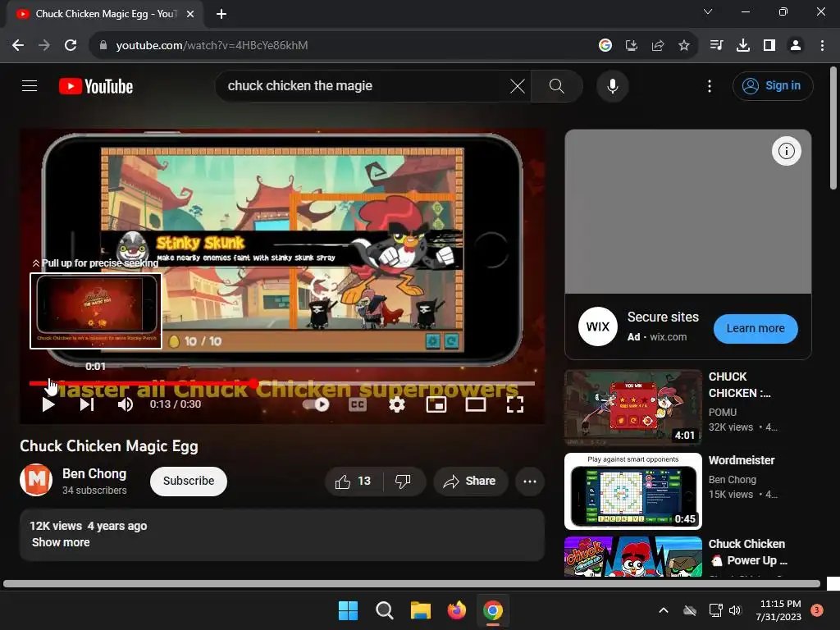This screenshot has height=630, width=840.
Task: Open Chrome three-dot menu
Action: (x=822, y=45)
